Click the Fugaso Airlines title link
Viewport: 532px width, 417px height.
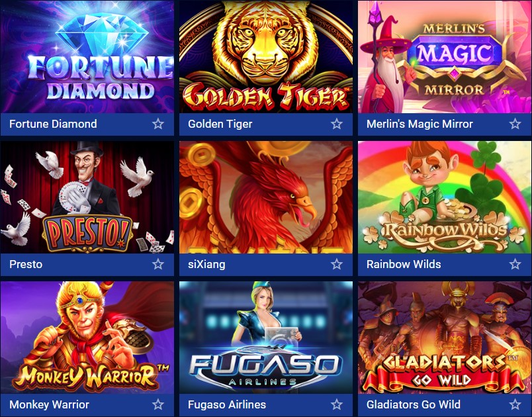(227, 404)
